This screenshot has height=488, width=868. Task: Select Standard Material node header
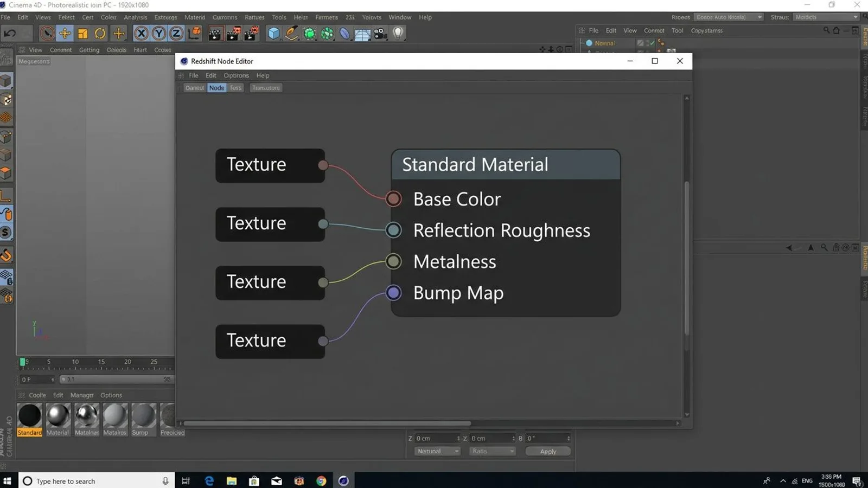click(x=506, y=165)
